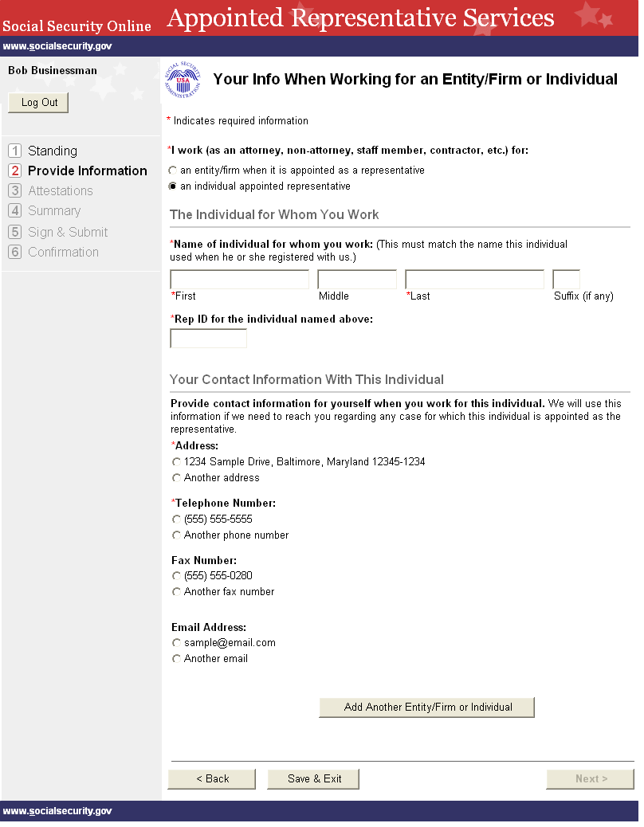Click the Rep ID input box
644x827 pixels.
point(208,339)
